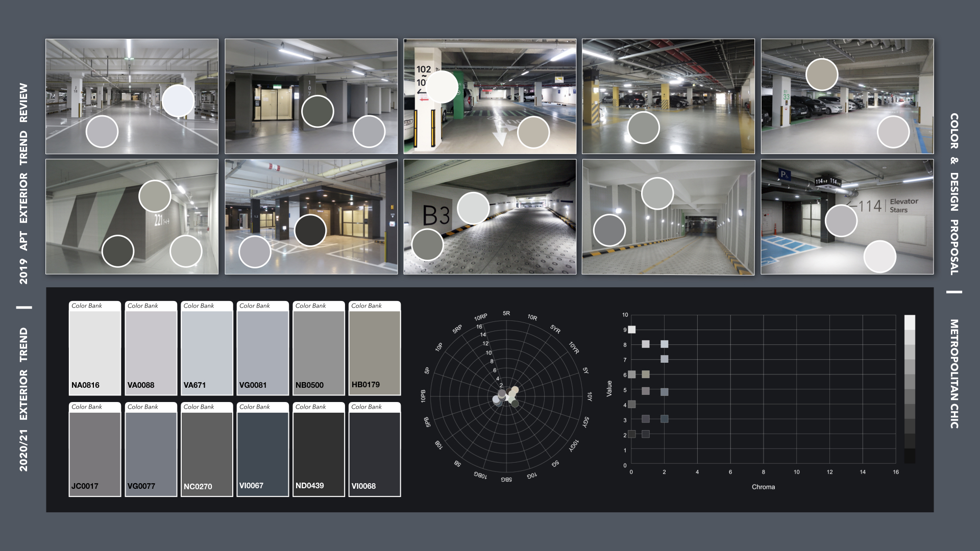Click the dark olive circle on elevator photo
The height and width of the screenshot is (551, 980).
pos(317,111)
